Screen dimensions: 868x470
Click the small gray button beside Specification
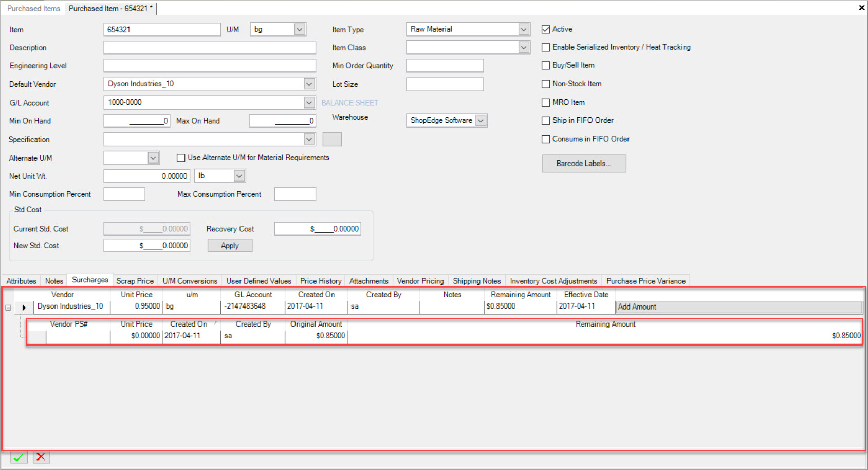tap(332, 139)
